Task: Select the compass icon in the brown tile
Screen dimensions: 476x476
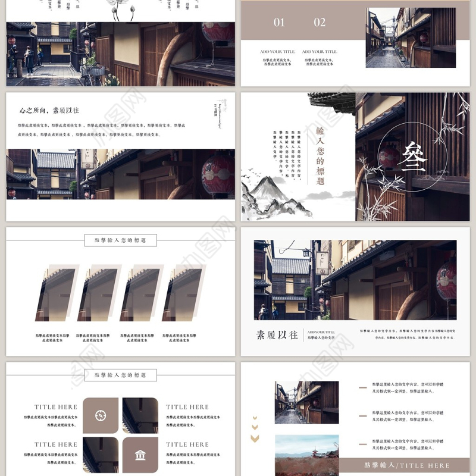Action: tap(101, 415)
